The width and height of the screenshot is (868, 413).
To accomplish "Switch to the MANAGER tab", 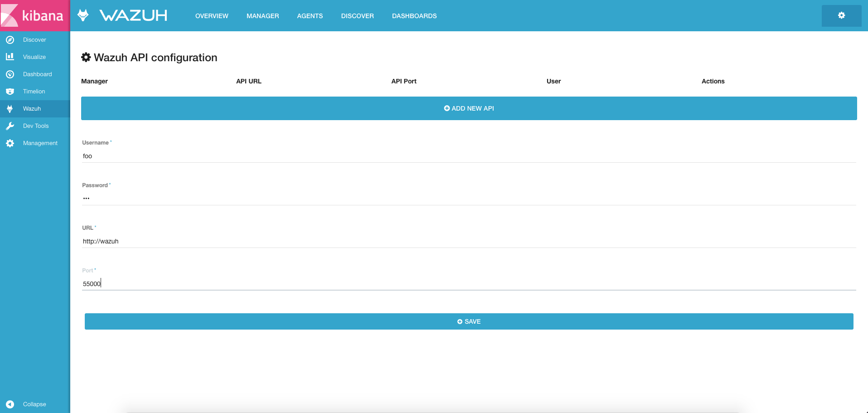I will 263,16.
